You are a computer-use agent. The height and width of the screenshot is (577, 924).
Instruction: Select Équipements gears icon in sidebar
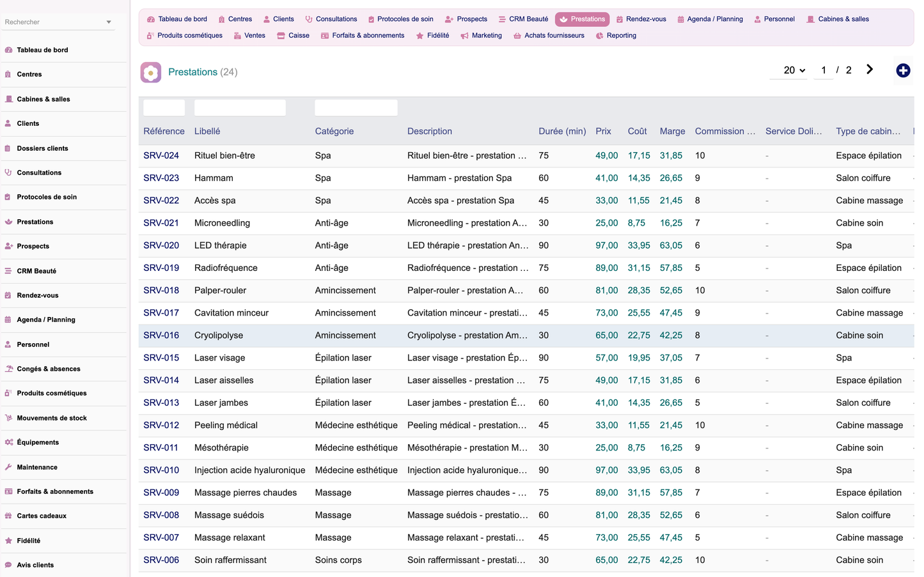pos(8,442)
